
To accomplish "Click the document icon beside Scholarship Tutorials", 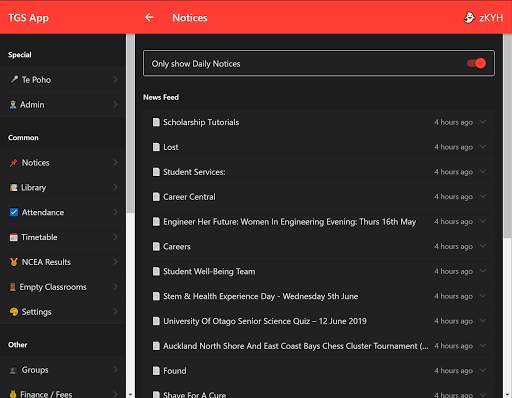I will (156, 122).
